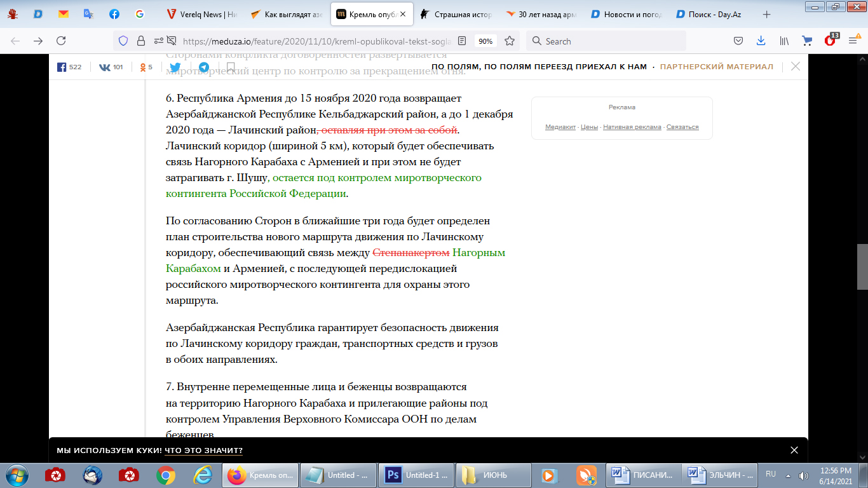This screenshot has height=488, width=868.
Task: Open the Library bookshelf icon
Action: (x=785, y=41)
